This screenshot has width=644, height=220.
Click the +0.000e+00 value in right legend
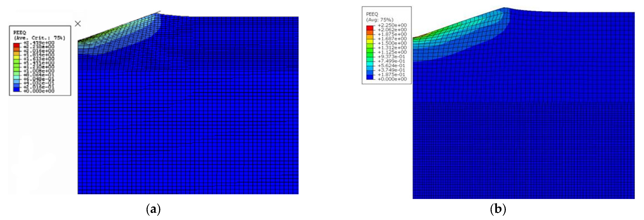392,79
